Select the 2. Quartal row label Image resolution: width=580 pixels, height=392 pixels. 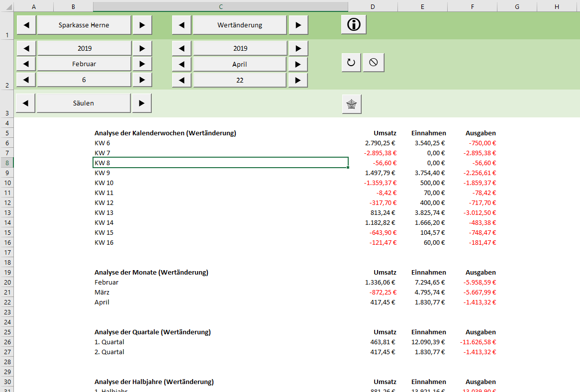coord(220,352)
